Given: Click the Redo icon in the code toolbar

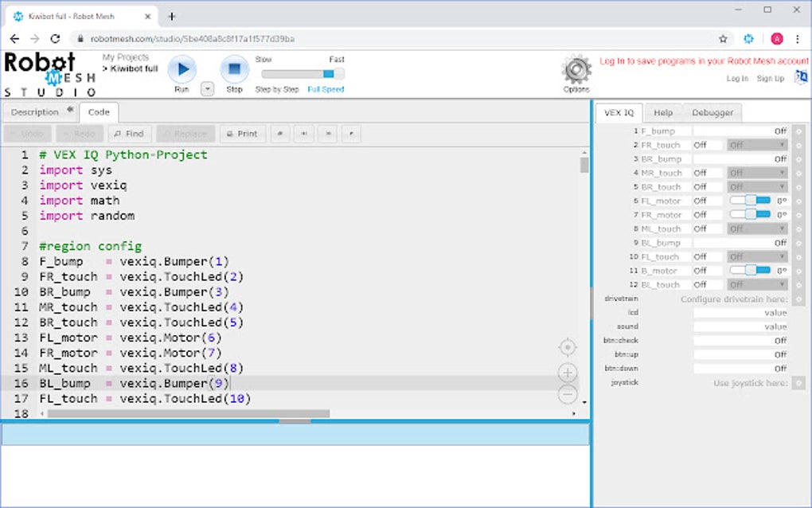Looking at the screenshot, I should (x=79, y=133).
